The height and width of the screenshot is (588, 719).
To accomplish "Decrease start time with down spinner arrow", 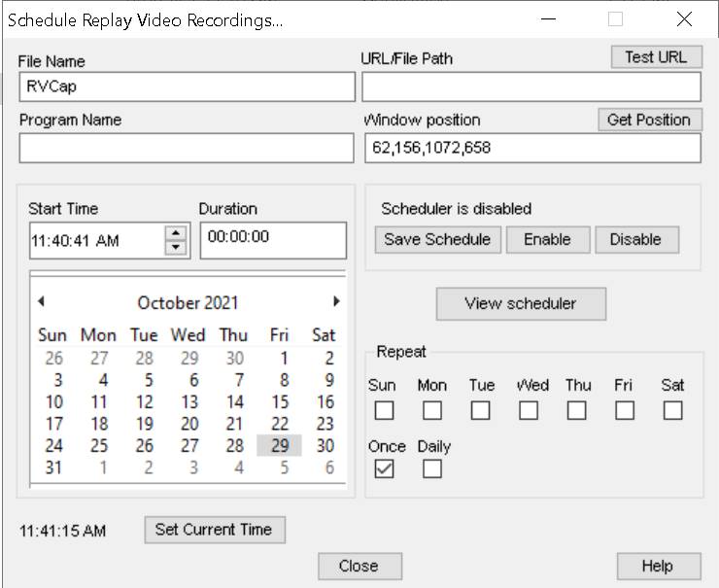I will pyautogui.click(x=175, y=247).
